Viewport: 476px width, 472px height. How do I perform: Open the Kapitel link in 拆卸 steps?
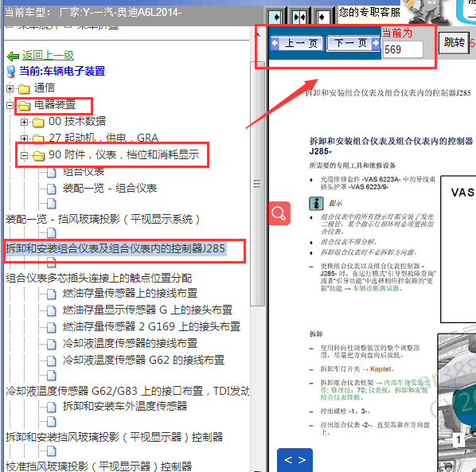pos(380,369)
